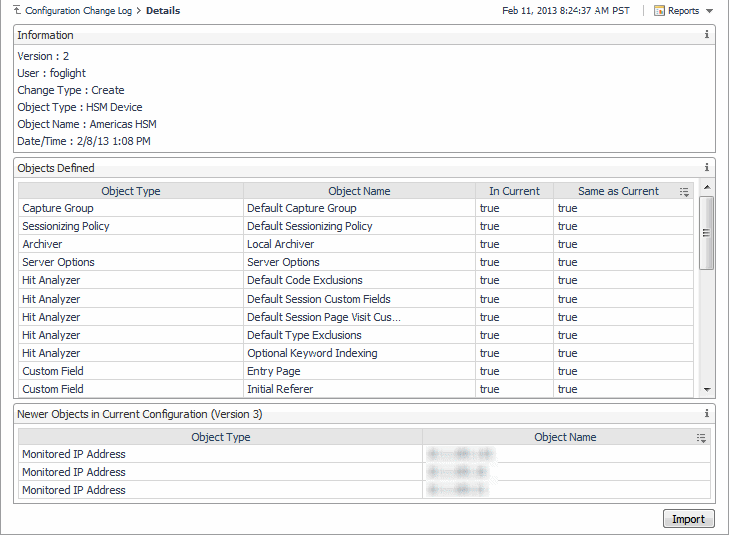Click Same as Current value for Entry Page
The height and width of the screenshot is (535, 729).
(623, 371)
